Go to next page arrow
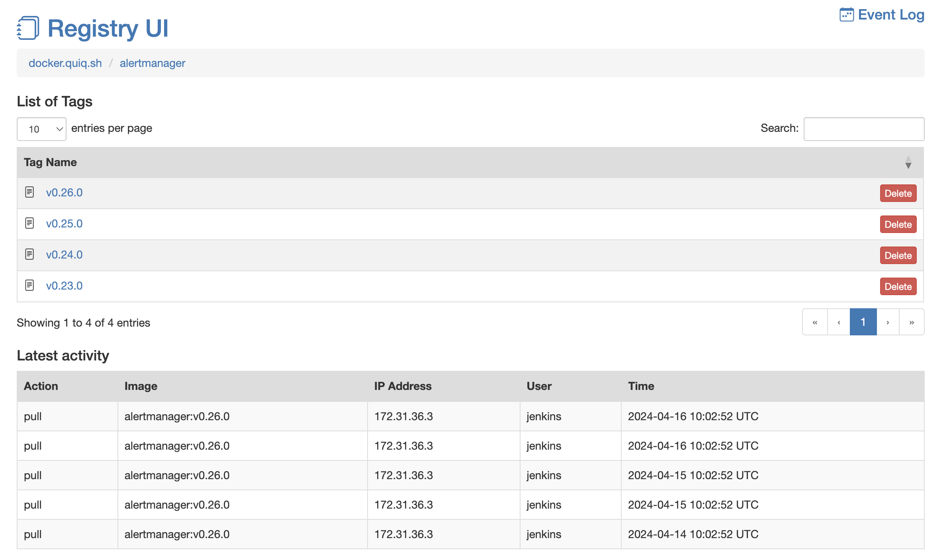The width and height of the screenshot is (951, 560). 888,322
